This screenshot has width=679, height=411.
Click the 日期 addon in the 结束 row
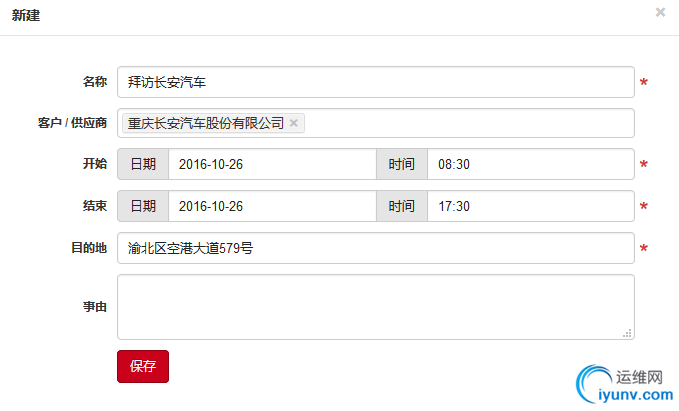(143, 206)
